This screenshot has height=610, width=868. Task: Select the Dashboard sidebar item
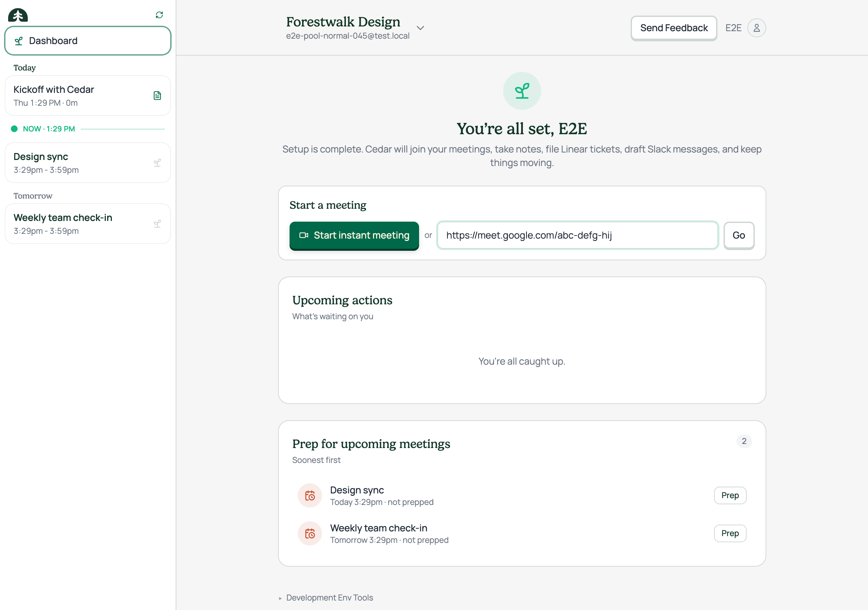(88, 40)
